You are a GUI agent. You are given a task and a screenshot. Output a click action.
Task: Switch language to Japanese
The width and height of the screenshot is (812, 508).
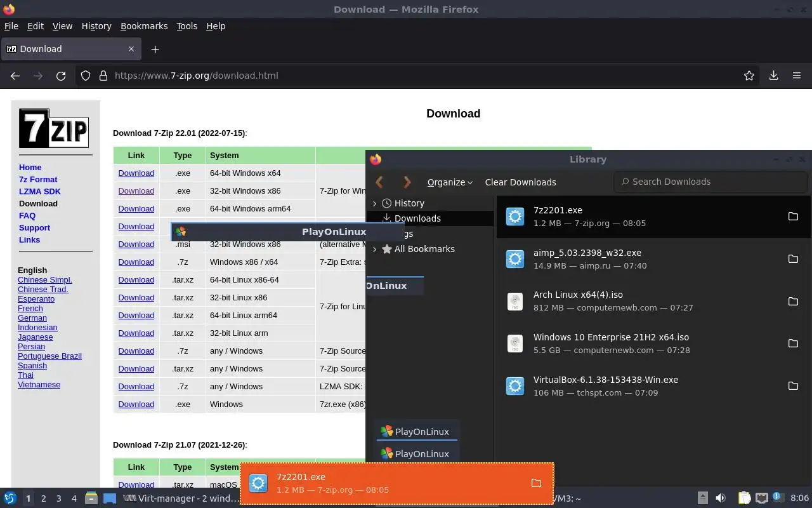tap(36, 337)
